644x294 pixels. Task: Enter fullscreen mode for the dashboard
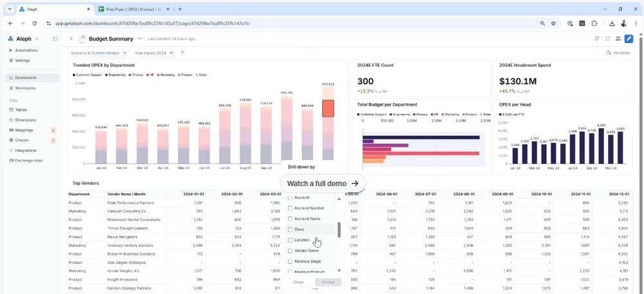(x=607, y=39)
